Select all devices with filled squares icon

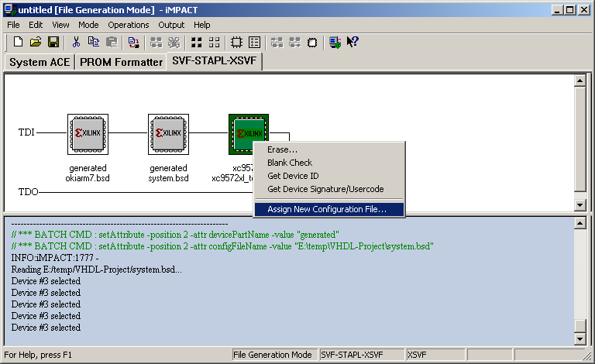pos(196,42)
